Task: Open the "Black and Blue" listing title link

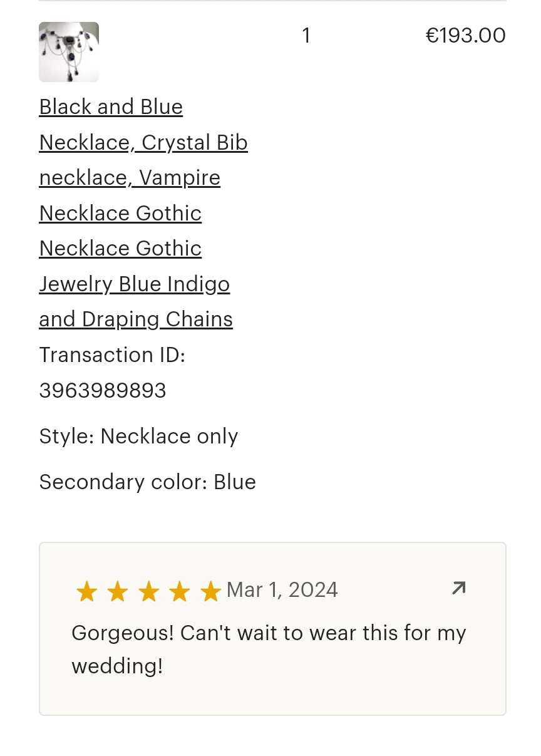Action: point(111,107)
